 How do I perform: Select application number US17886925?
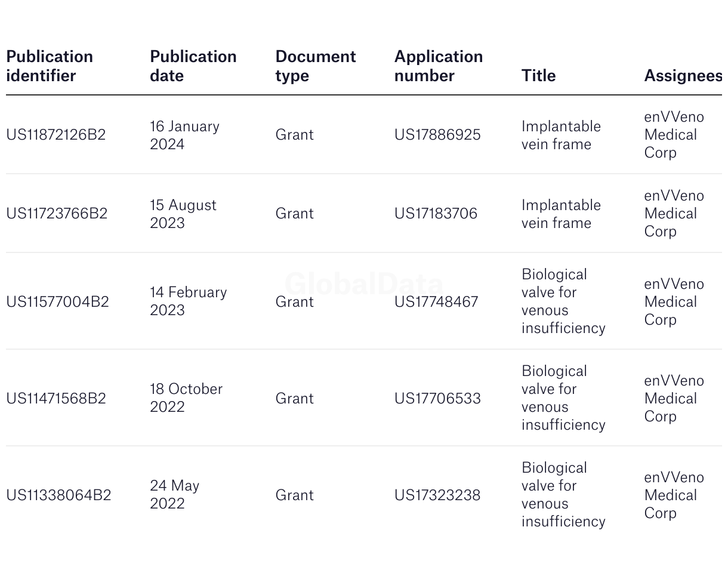(x=437, y=135)
